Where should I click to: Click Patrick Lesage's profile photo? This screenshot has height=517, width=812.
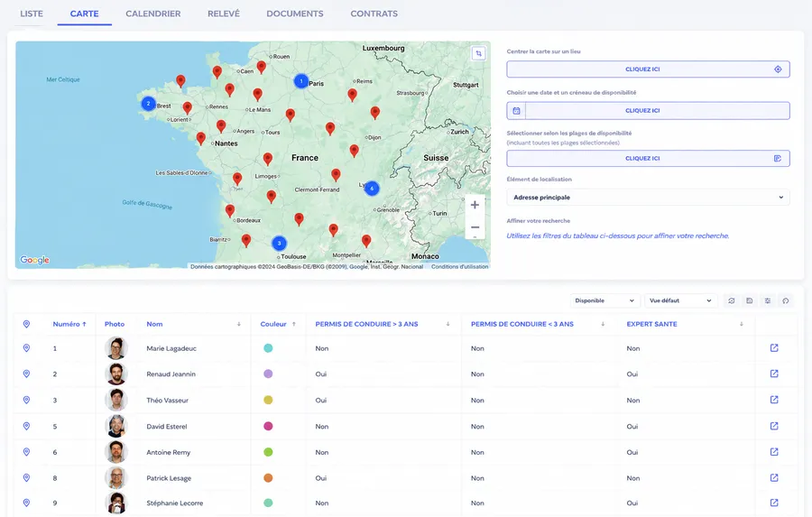116,478
